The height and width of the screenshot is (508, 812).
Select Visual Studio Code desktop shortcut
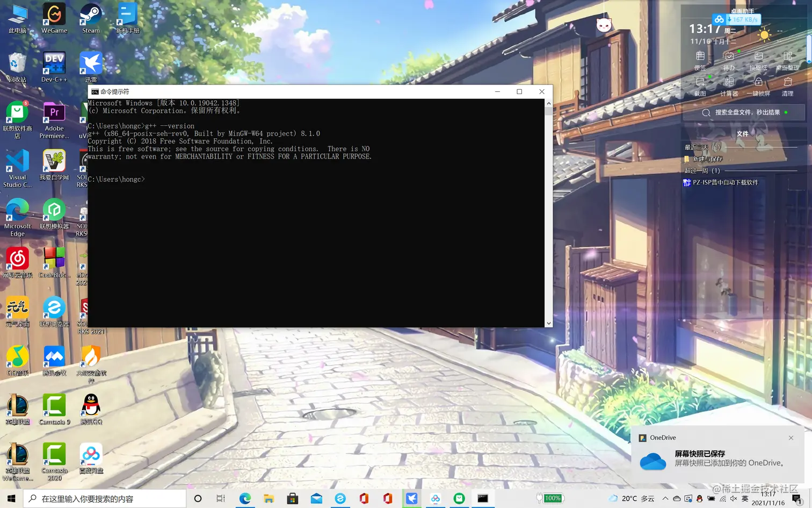[x=18, y=169]
